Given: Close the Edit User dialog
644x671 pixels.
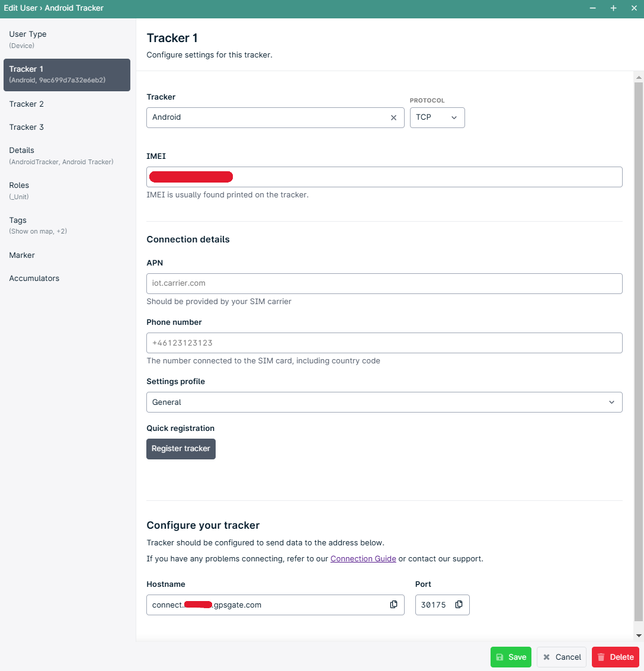Looking at the screenshot, I should click(634, 8).
